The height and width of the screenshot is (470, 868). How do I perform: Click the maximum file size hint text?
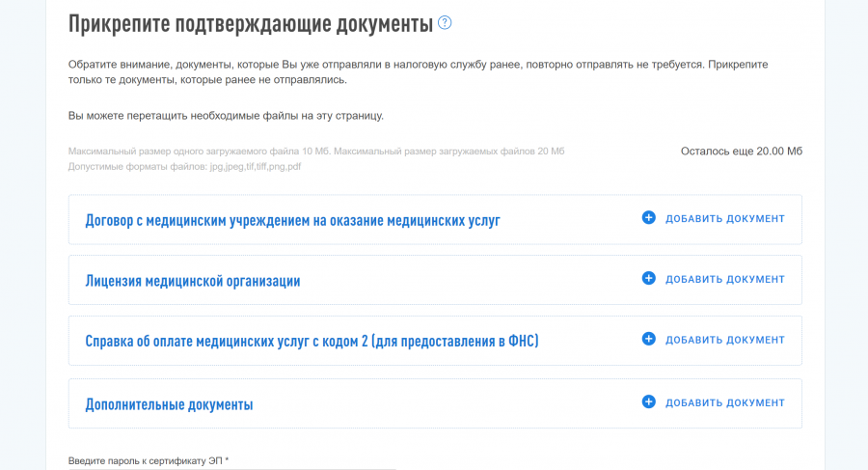[315, 152]
